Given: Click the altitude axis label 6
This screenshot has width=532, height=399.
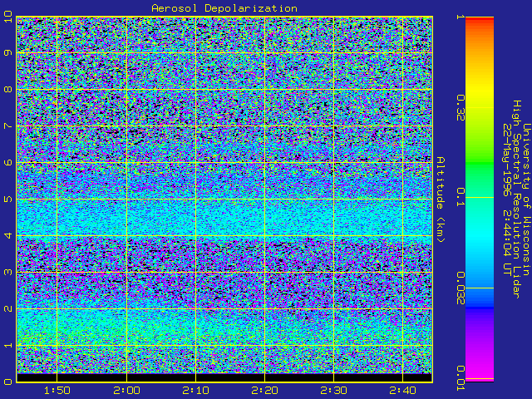Looking at the screenshot, I should click(7, 162).
